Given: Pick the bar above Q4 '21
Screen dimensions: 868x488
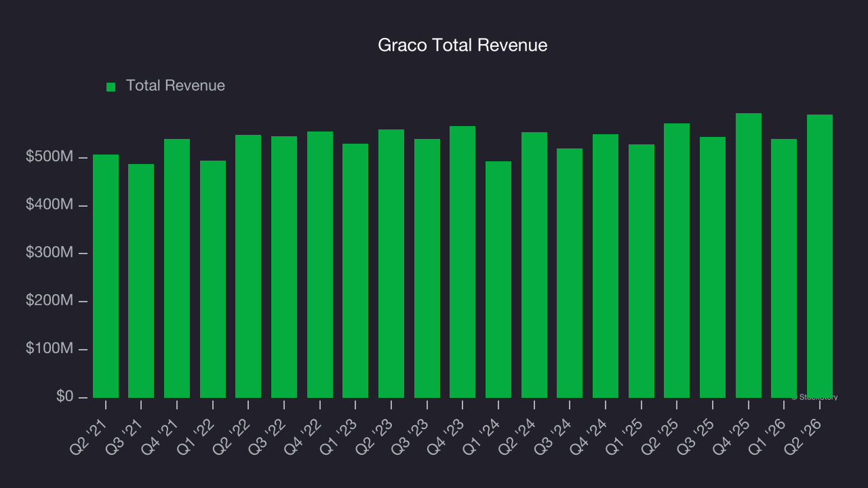Looking at the screenshot, I should (177, 268).
